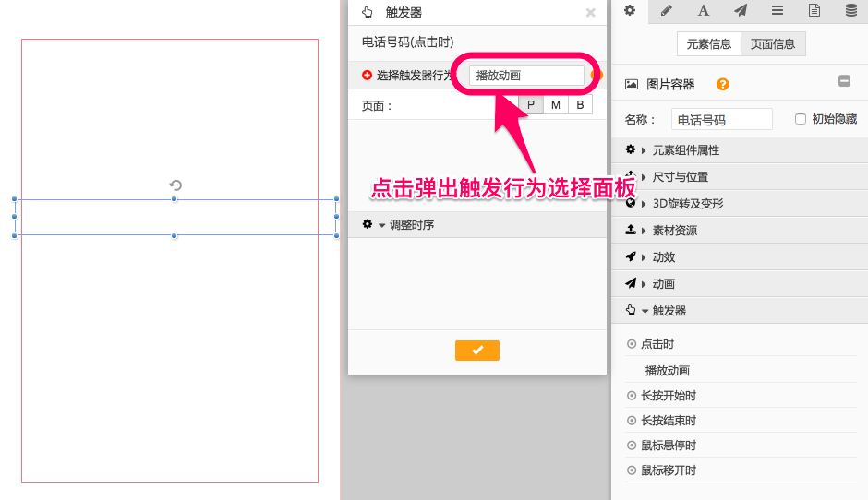Image resolution: width=868 pixels, height=500 pixels.
Task: Open the 播放动画 trigger behavior selector
Action: 526,76
